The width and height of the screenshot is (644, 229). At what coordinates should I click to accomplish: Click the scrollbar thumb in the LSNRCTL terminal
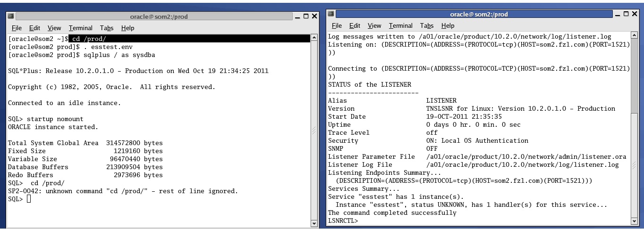pos(634,165)
